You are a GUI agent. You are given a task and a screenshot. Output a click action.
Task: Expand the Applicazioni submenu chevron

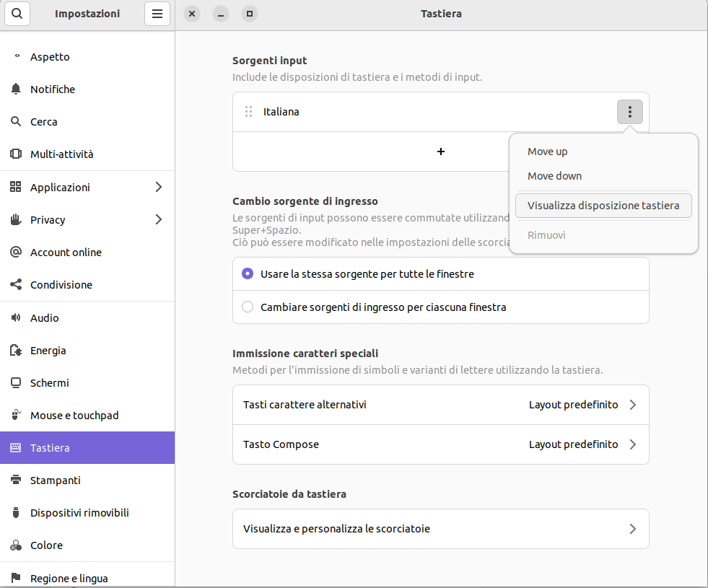(x=159, y=187)
